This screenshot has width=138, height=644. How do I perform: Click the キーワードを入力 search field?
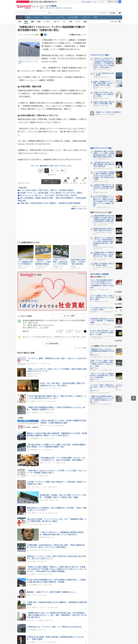point(32,13)
